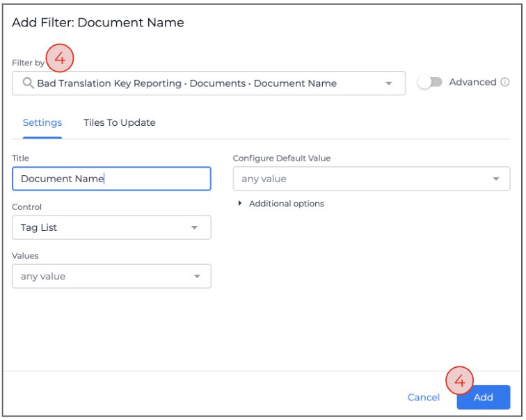Screen dimensions: 526x420
Task: Open Configure Default Value dropdown
Action: click(x=372, y=179)
